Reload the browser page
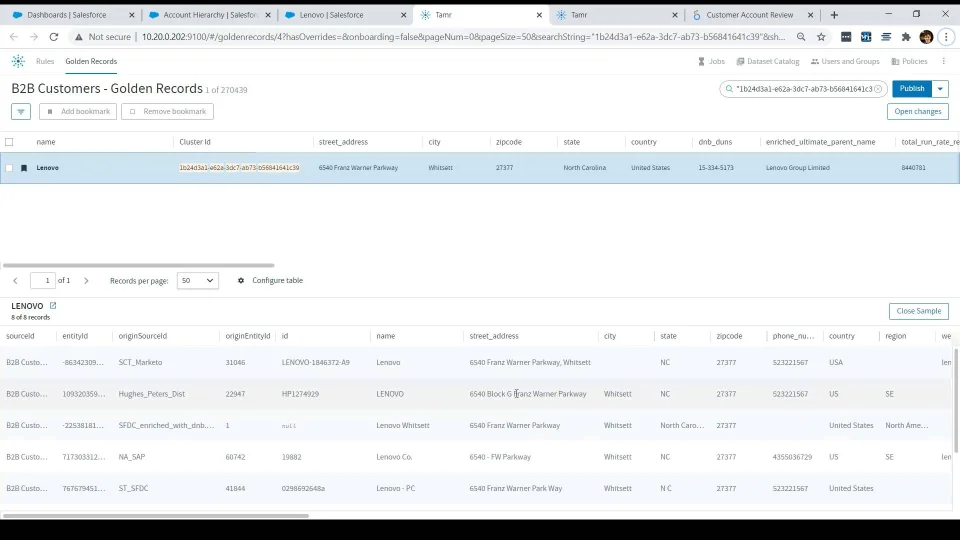The image size is (960, 540). pyautogui.click(x=54, y=37)
